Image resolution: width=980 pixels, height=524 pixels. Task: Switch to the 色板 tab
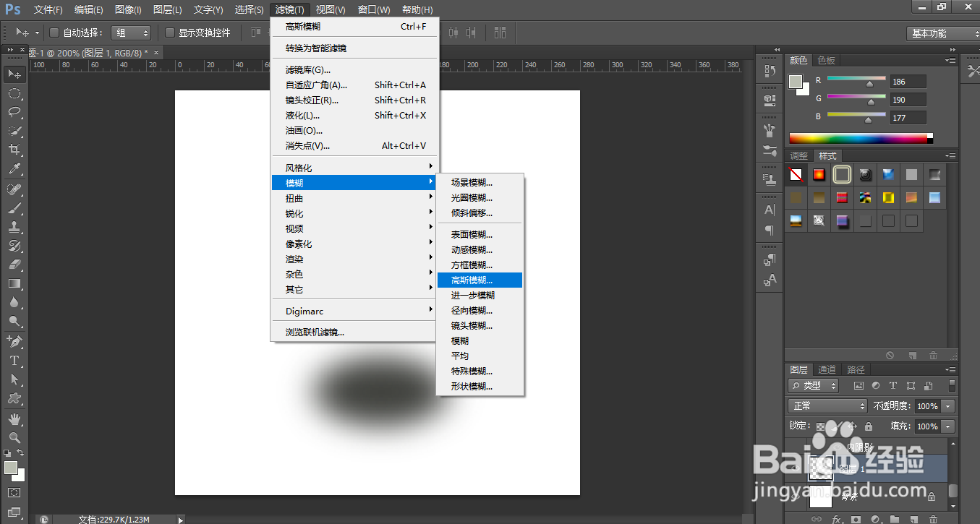(826, 60)
